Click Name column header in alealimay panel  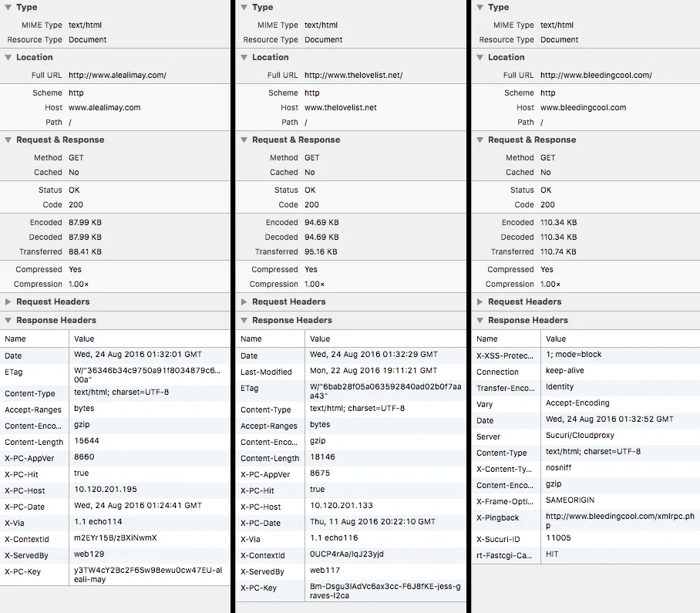pos(35,338)
